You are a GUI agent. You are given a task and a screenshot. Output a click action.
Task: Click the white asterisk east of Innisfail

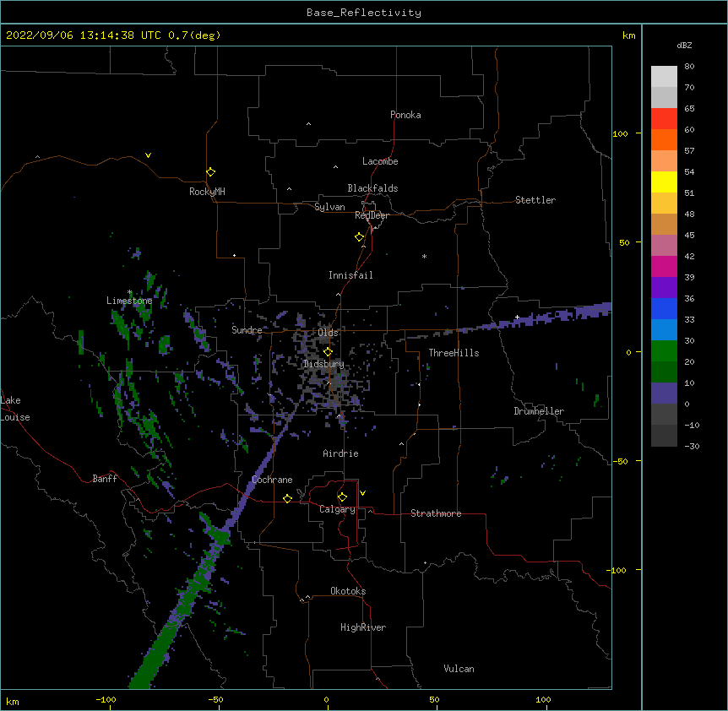(424, 256)
